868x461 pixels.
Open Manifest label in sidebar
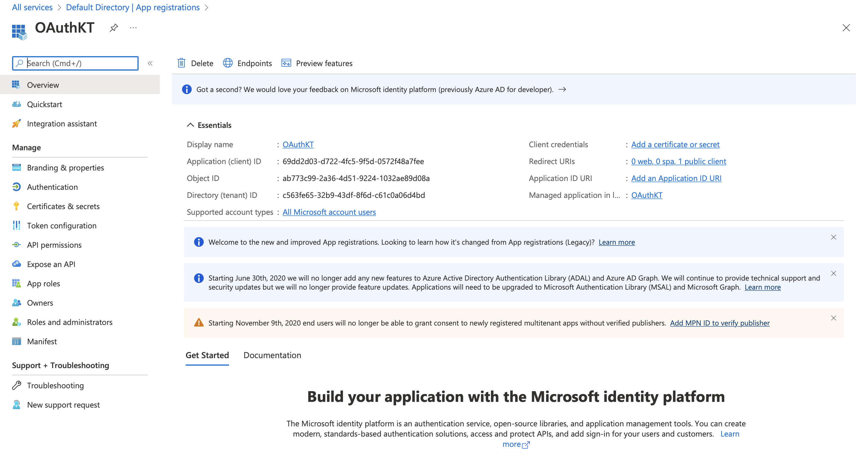(x=42, y=342)
